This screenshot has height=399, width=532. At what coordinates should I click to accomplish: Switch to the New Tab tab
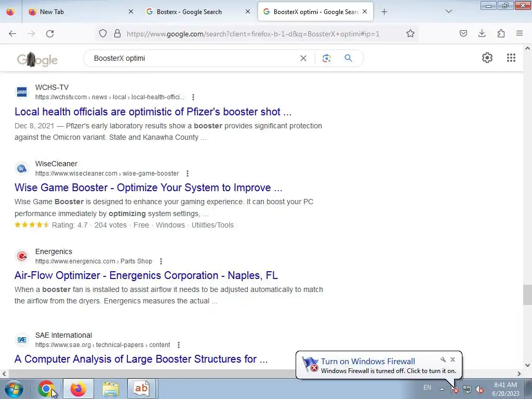point(81,12)
